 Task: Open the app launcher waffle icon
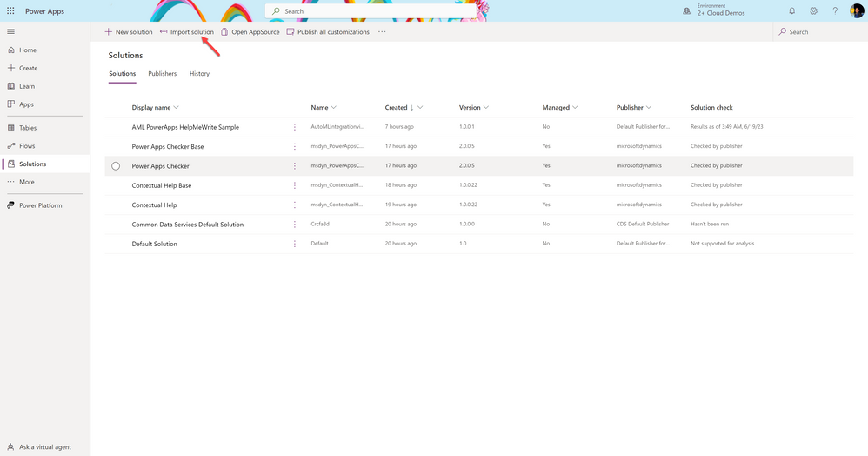pos(10,11)
